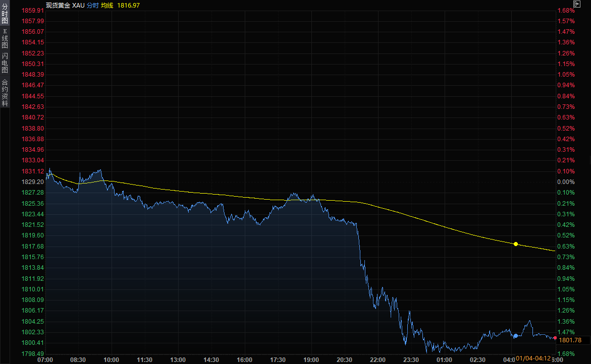
Task: Click the 1816.97 average value in header
Action: 128,5
